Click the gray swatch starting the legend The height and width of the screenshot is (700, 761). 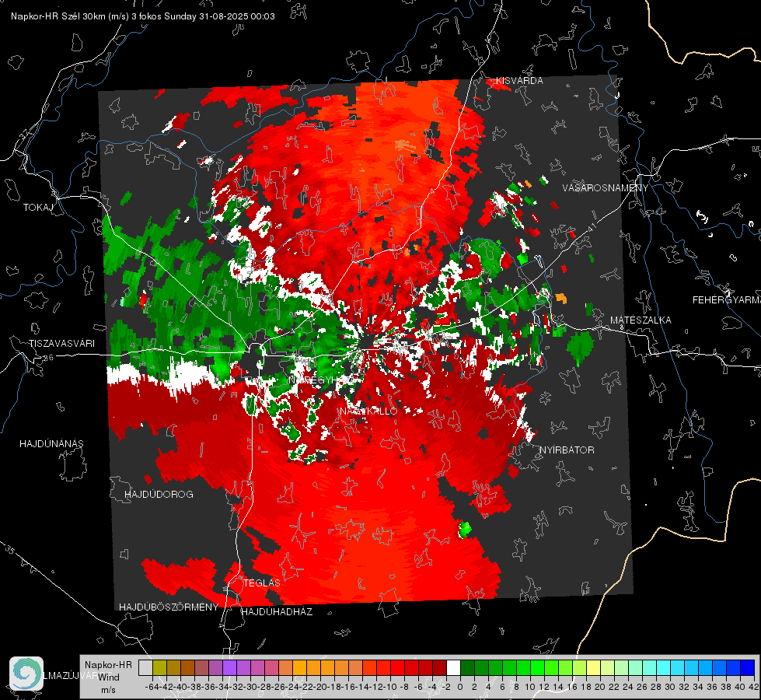point(145,668)
